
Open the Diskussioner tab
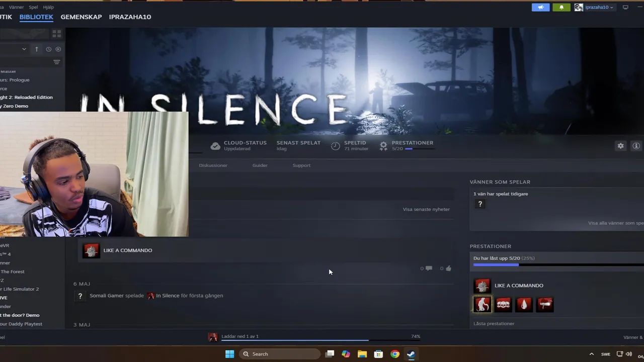pyautogui.click(x=213, y=165)
